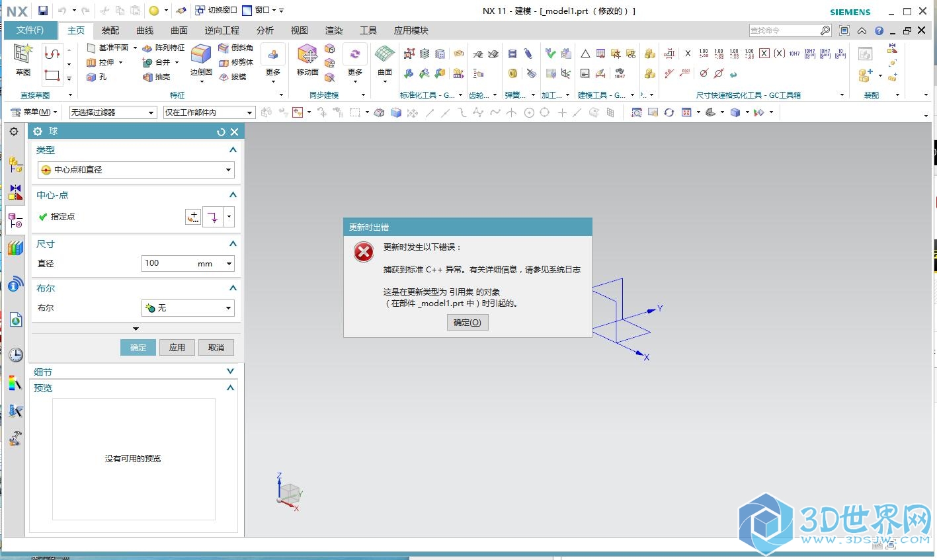Open the Reuse Library books icon
Image resolution: width=937 pixels, height=560 pixels.
[15, 249]
